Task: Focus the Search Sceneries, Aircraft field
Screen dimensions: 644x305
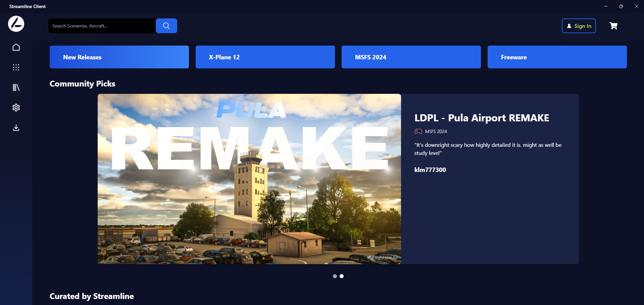Action: point(102,26)
